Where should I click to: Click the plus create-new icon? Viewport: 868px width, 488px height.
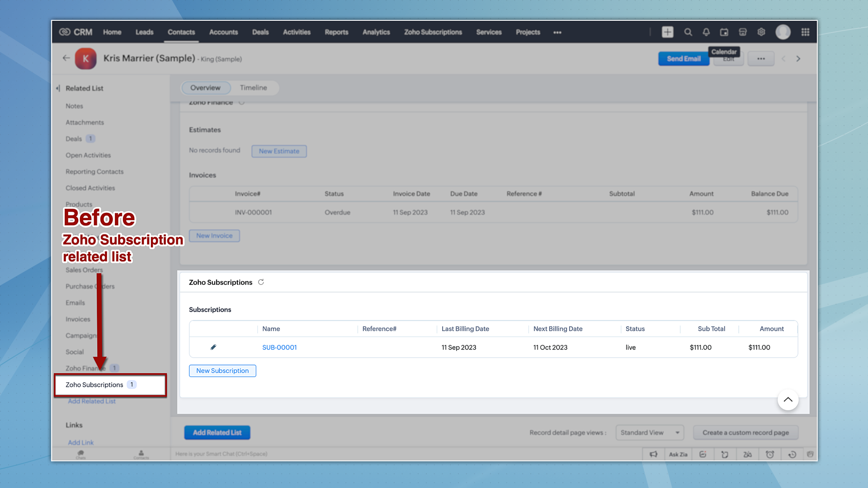pyautogui.click(x=667, y=32)
